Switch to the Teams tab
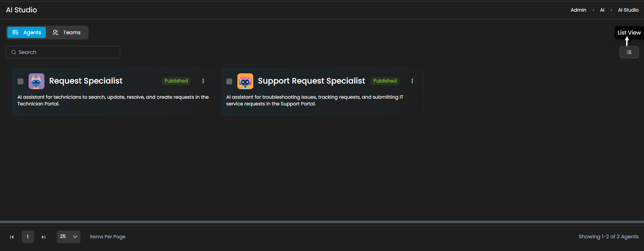644x251 pixels. coord(67,32)
